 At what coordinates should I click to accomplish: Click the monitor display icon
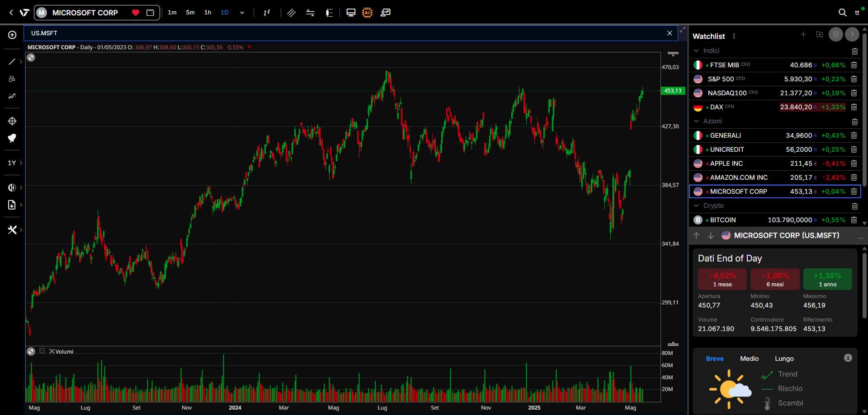click(x=351, y=13)
